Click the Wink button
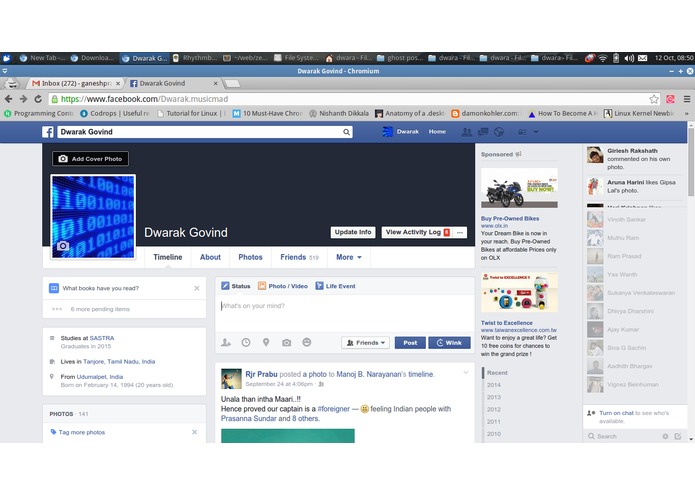This screenshot has height=494, width=695. pos(449,343)
